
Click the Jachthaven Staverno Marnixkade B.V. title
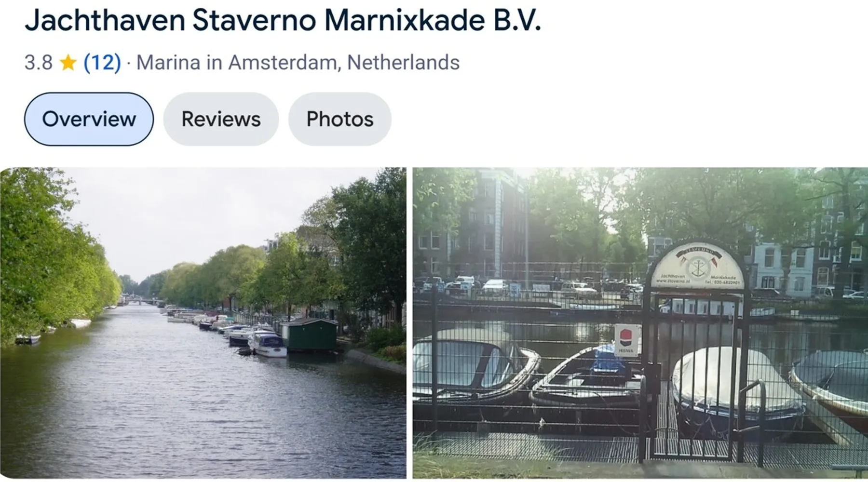pyautogui.click(x=283, y=21)
